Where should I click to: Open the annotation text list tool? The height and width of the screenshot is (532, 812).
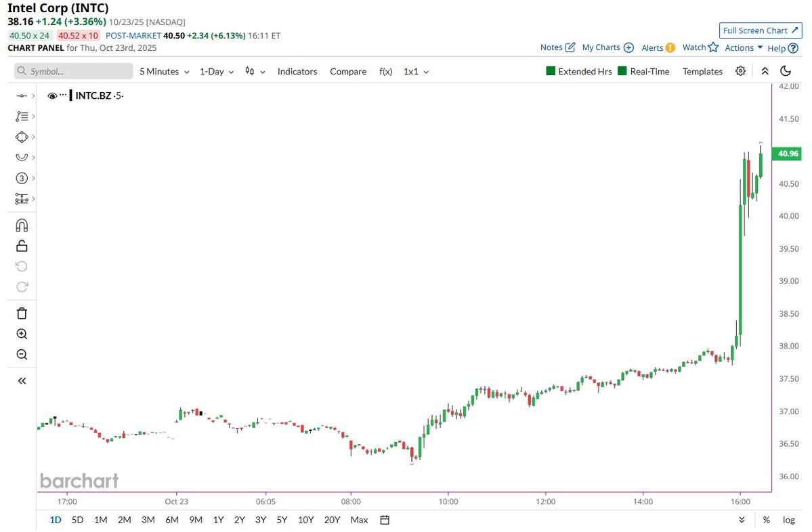coord(22,116)
